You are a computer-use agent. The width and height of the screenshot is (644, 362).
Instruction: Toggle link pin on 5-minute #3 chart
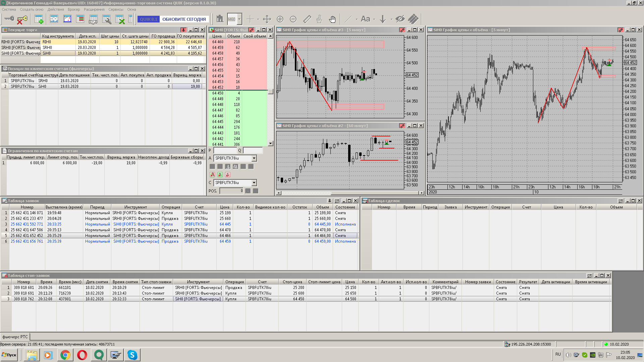click(402, 30)
